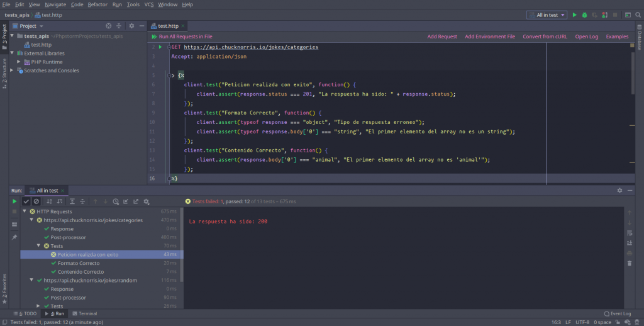Toggle Show Ignored filter in Run toolbar
Image resolution: width=644 pixels, height=326 pixels.
pos(36,201)
